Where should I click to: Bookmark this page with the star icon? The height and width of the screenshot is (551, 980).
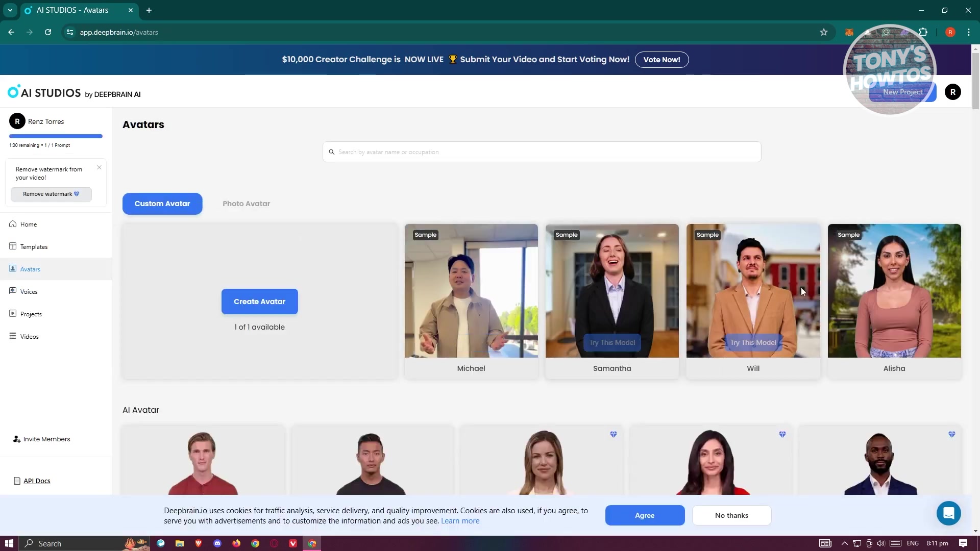click(823, 32)
